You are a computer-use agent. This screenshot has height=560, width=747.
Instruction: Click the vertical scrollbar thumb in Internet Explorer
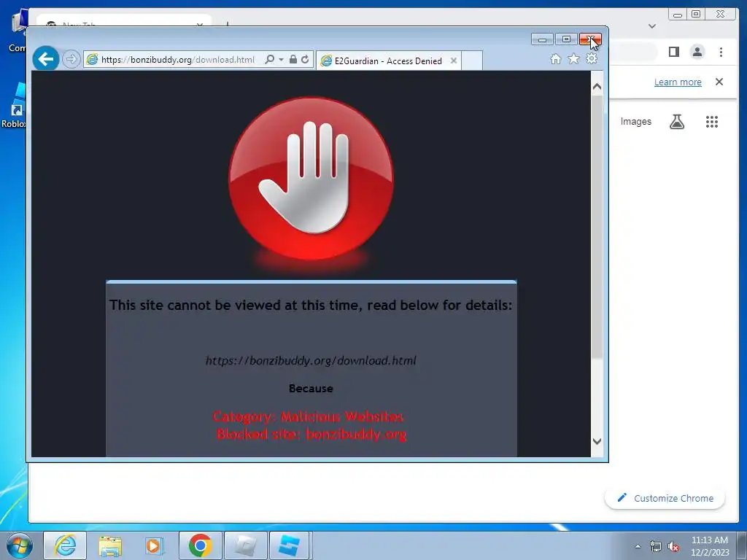pos(597,227)
